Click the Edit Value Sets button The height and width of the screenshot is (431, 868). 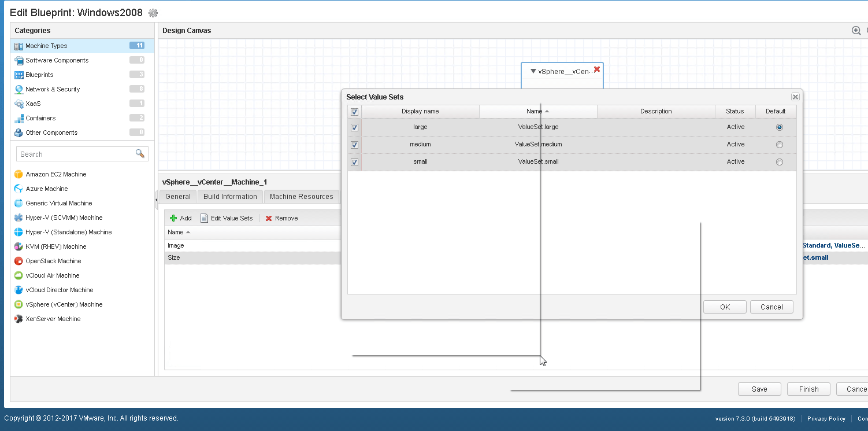227,218
